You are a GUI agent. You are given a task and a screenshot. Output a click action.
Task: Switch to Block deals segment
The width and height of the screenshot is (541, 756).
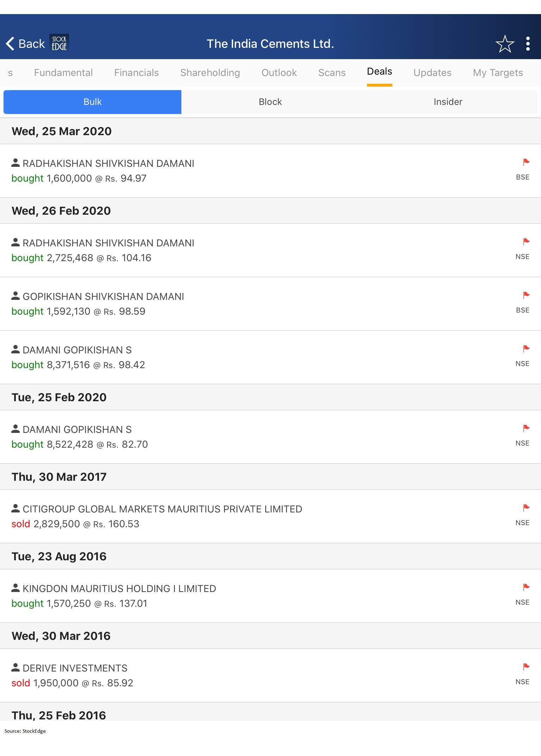pos(270,102)
